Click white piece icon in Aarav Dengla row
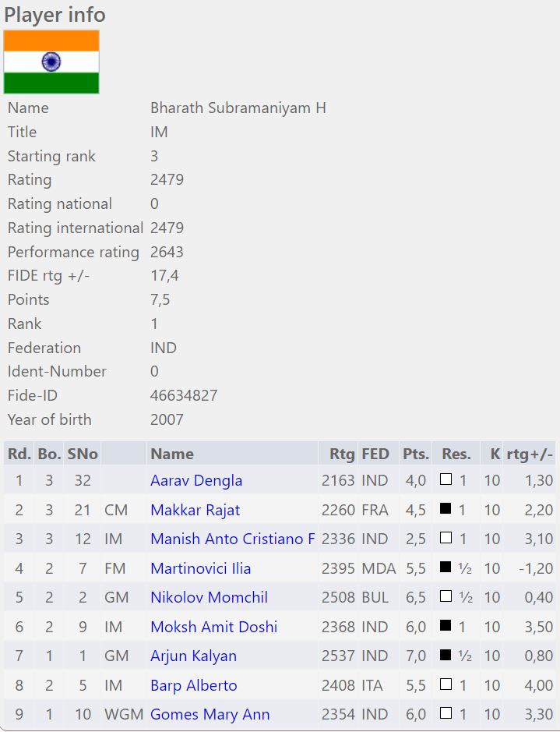Image resolution: width=560 pixels, height=732 pixels. (446, 480)
